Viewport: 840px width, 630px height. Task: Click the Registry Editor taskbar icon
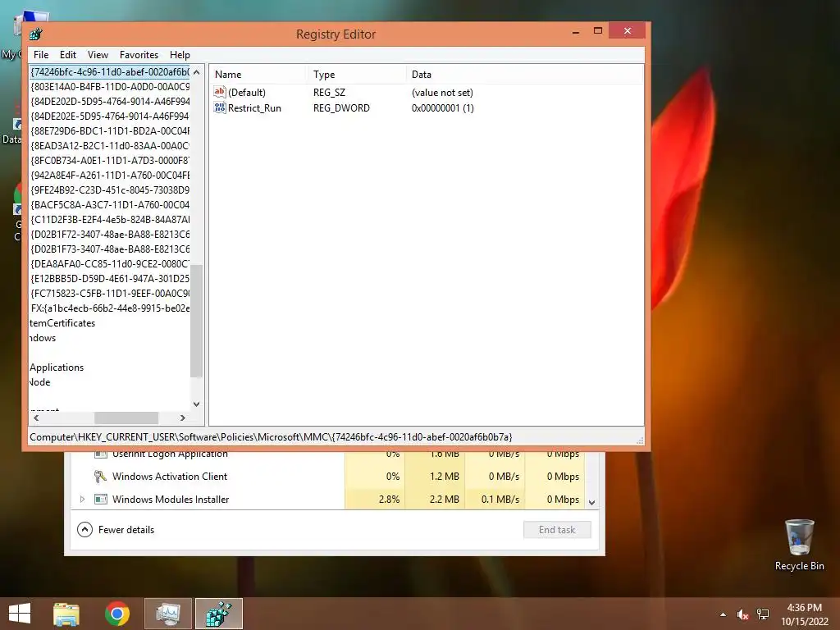[219, 614]
